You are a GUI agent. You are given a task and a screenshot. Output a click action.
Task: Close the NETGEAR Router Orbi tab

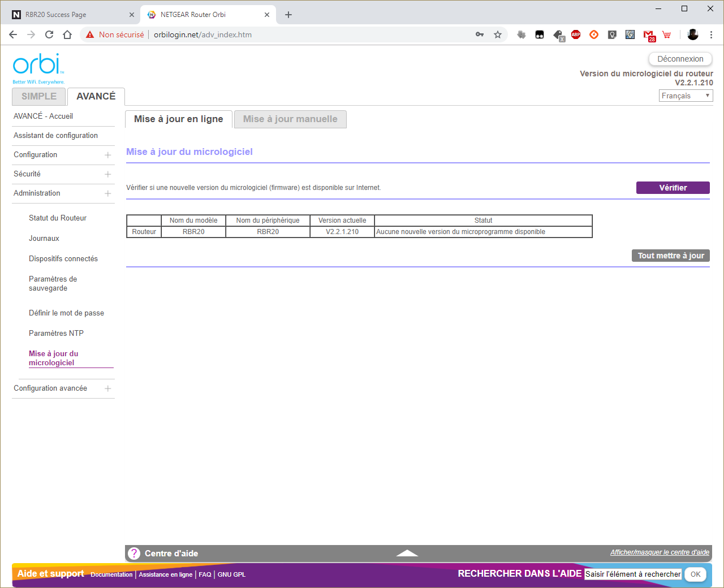[267, 15]
